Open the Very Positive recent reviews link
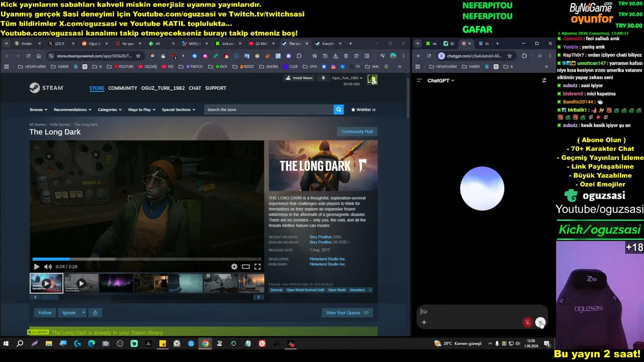644x362 pixels. [320, 237]
